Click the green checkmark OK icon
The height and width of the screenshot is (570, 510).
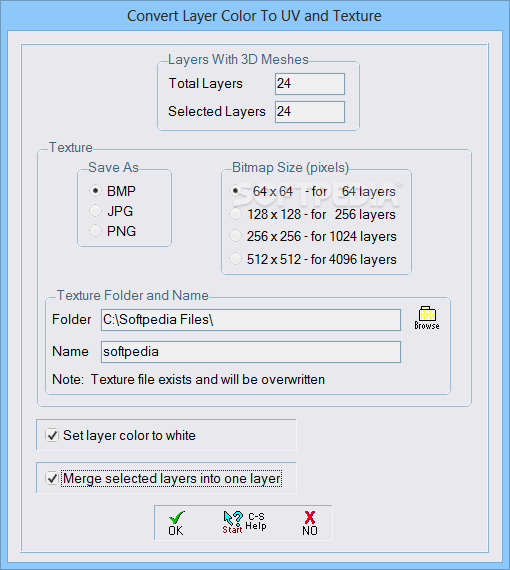click(176, 523)
